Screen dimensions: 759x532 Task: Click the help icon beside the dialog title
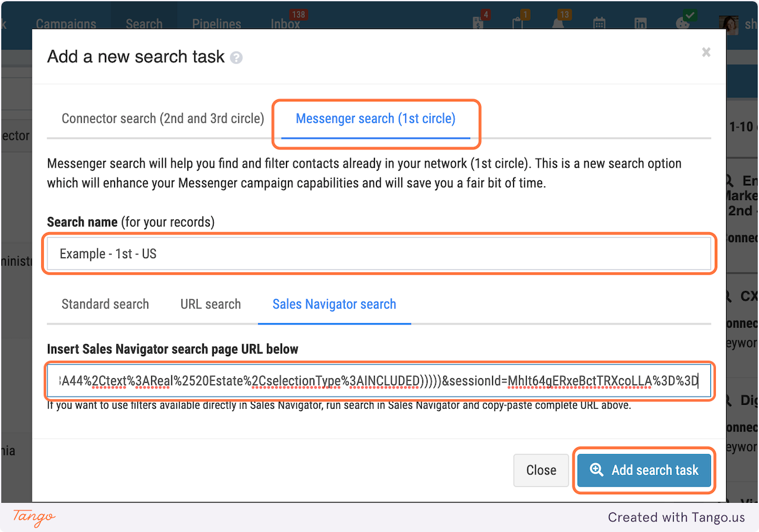click(236, 58)
